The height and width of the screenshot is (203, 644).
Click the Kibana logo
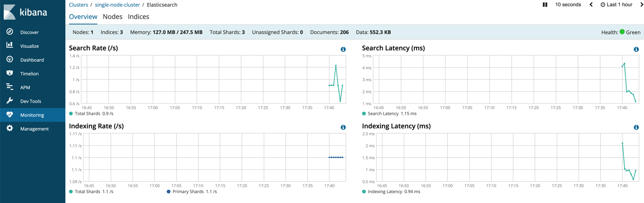tap(25, 12)
